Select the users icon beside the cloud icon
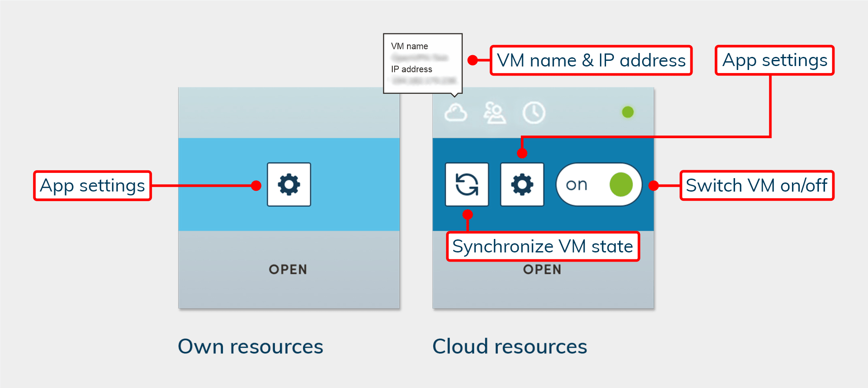The image size is (868, 388). pos(494,113)
